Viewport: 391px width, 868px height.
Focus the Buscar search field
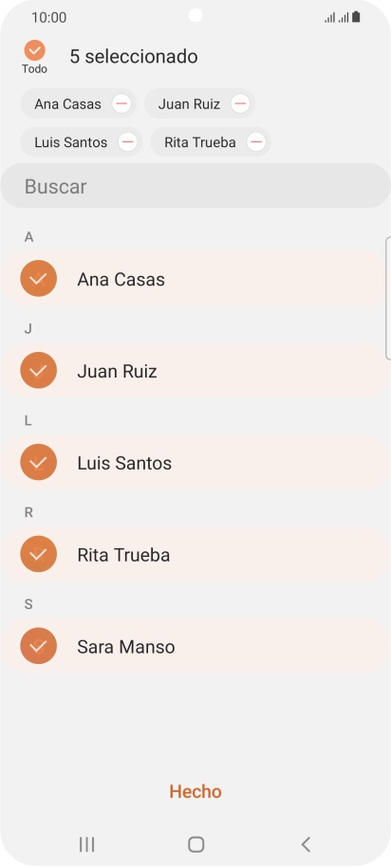pyautogui.click(x=195, y=186)
